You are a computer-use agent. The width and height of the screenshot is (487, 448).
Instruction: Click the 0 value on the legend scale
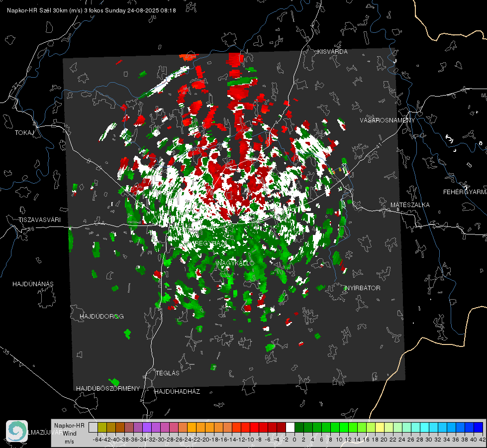(294, 440)
